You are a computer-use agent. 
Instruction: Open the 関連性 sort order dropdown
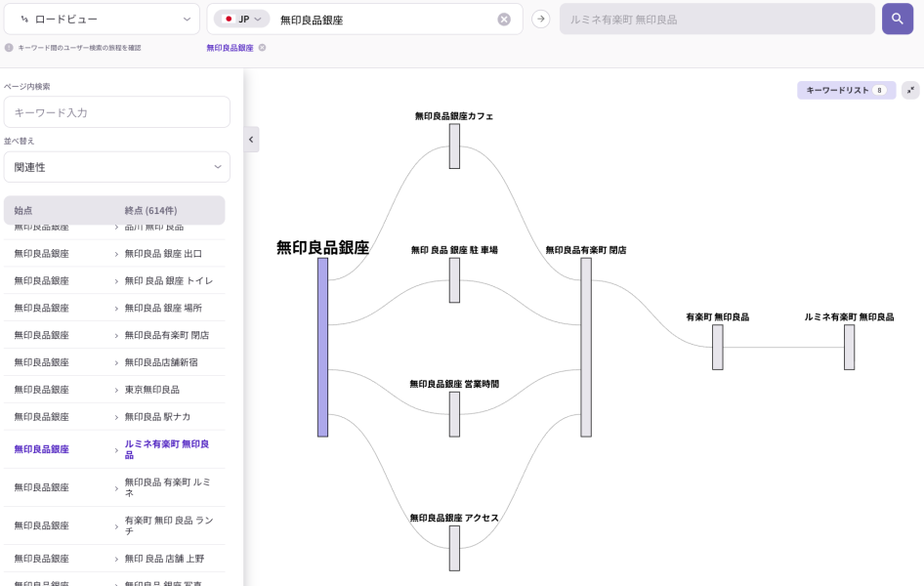pyautogui.click(x=116, y=166)
